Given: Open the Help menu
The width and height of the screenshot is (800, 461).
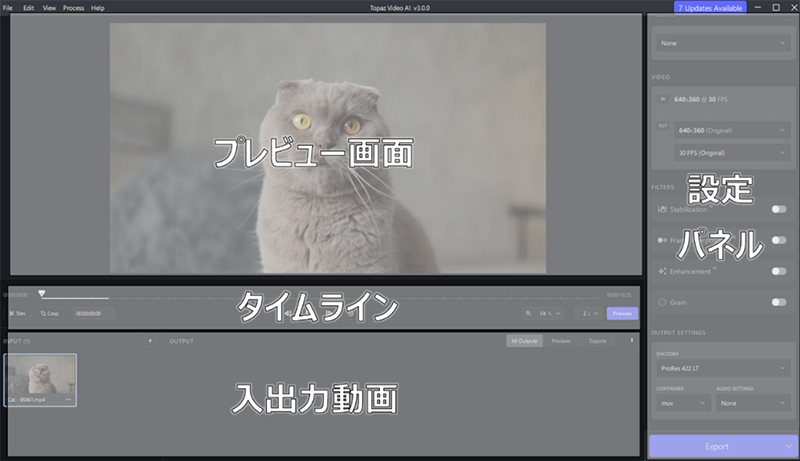Looking at the screenshot, I should pos(97,8).
